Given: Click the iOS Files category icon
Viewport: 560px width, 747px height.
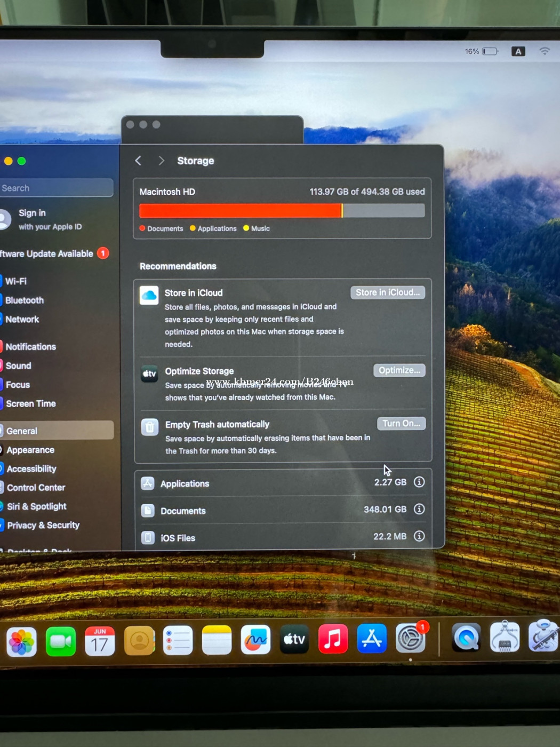Looking at the screenshot, I should pos(148,537).
